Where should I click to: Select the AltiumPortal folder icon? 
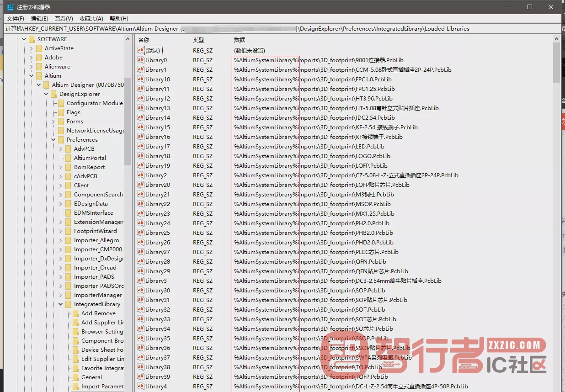point(69,158)
